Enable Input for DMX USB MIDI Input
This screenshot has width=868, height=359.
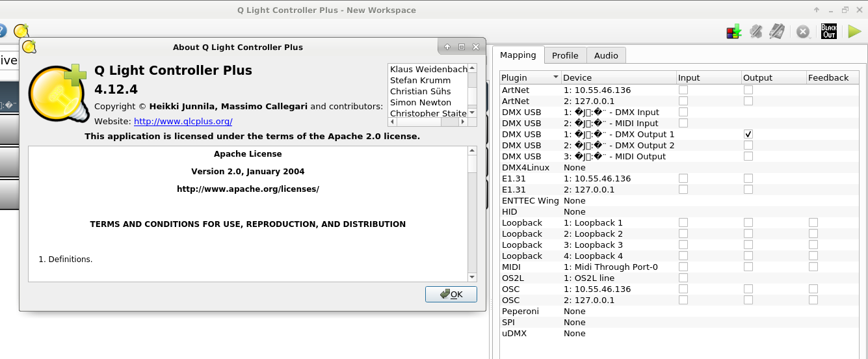pos(683,123)
